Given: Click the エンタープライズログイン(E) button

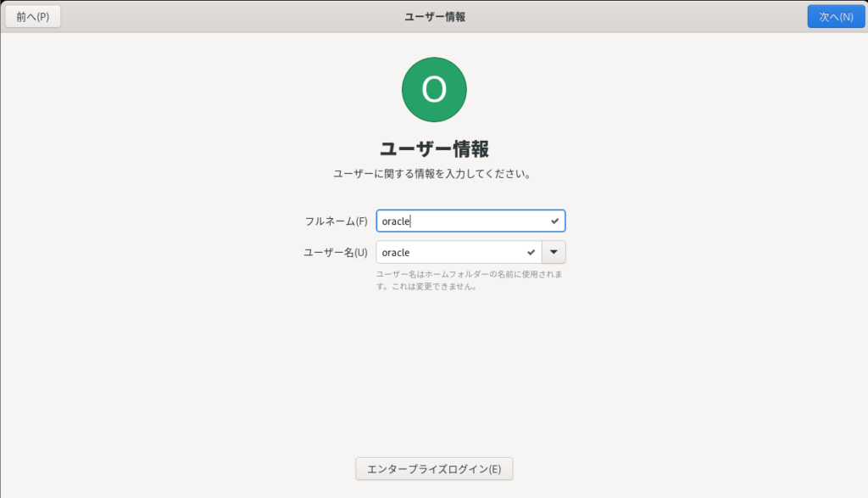Looking at the screenshot, I should click(x=433, y=468).
